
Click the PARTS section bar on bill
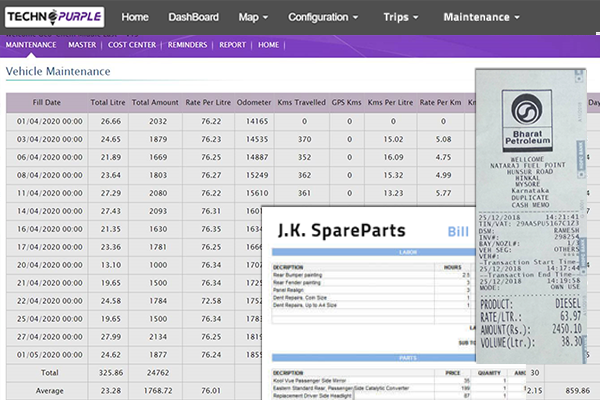click(x=373, y=358)
